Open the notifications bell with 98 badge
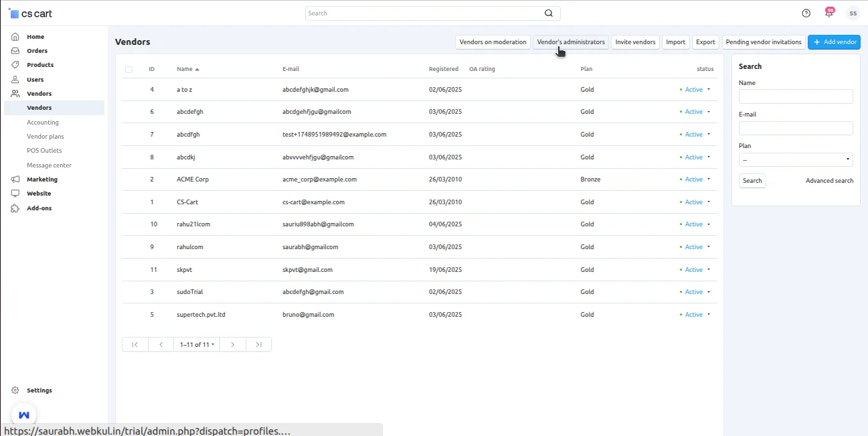The width and height of the screenshot is (868, 436). click(x=829, y=13)
